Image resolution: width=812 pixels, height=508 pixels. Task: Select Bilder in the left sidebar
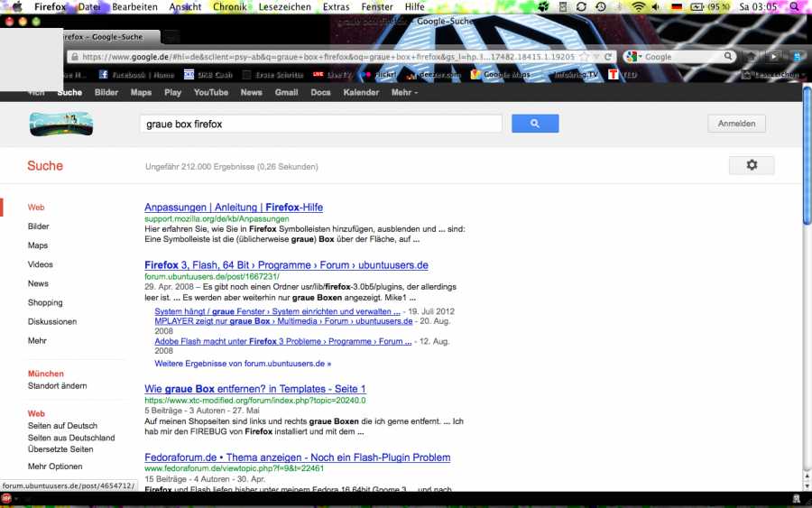[38, 226]
